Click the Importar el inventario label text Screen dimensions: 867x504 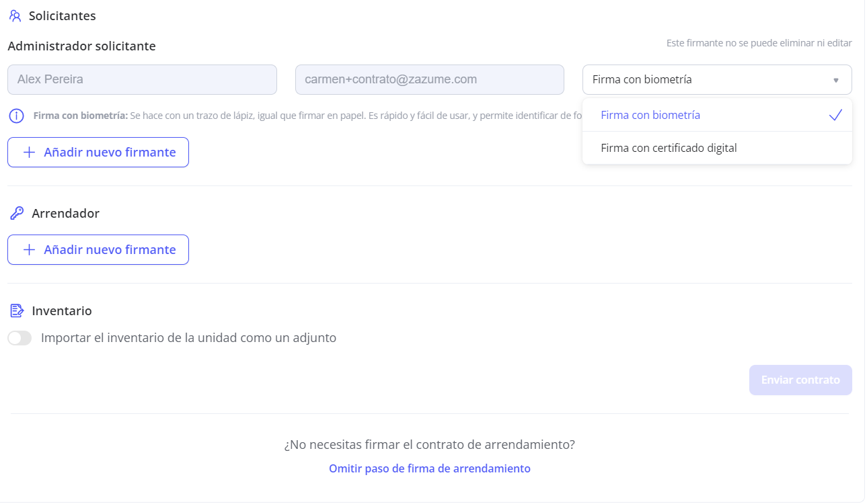coord(188,338)
